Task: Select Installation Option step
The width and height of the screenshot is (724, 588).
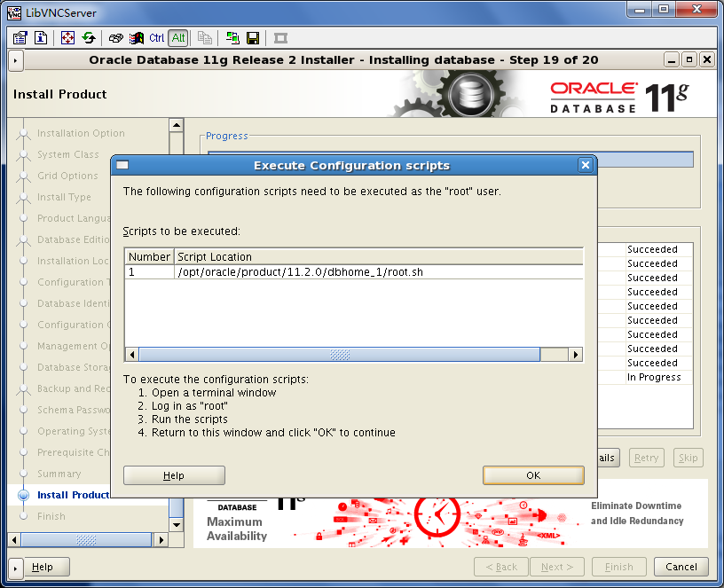Action: [81, 133]
